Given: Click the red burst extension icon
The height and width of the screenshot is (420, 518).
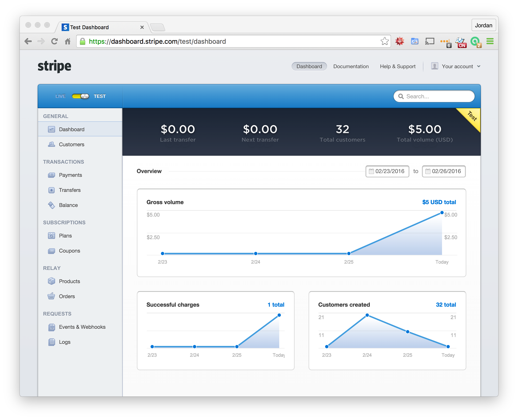Looking at the screenshot, I should pos(400,41).
